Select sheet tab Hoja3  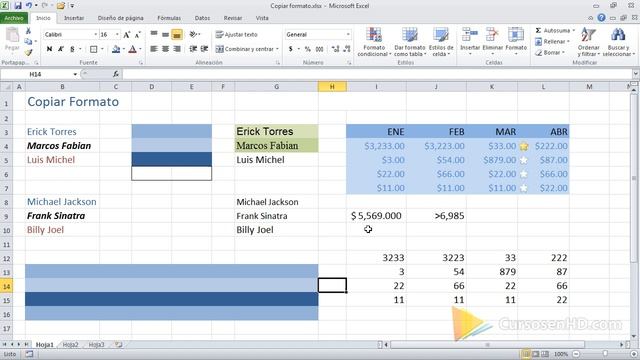point(96,345)
